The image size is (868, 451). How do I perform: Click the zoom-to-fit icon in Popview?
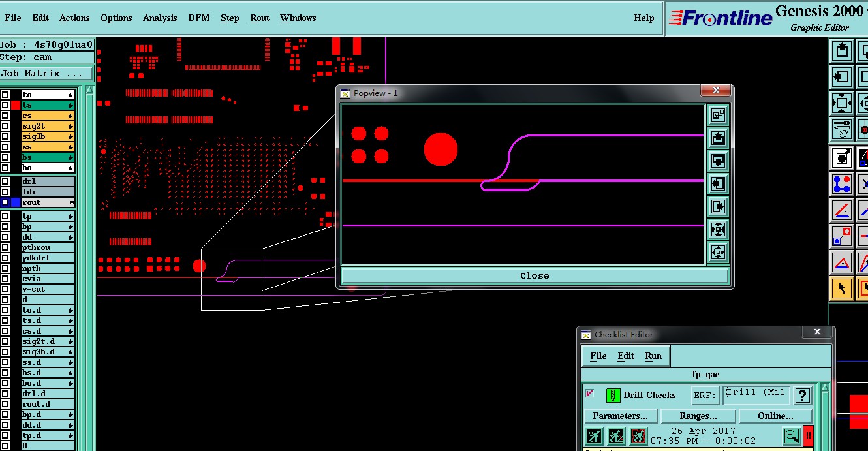[718, 229]
